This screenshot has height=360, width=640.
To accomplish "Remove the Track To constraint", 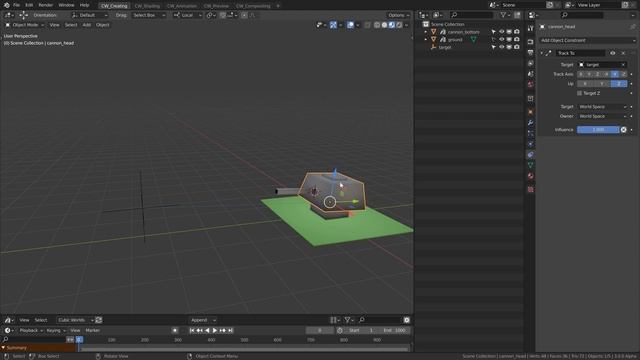I will [x=623, y=53].
